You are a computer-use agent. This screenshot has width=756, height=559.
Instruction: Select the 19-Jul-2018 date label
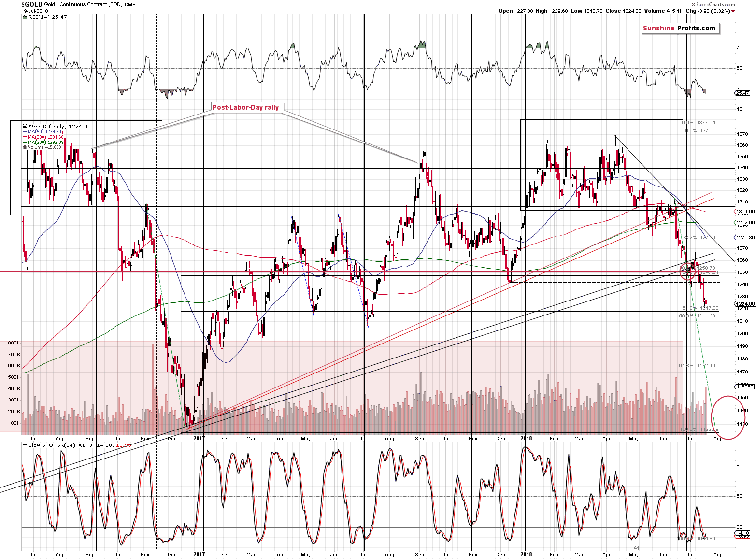(35, 11)
